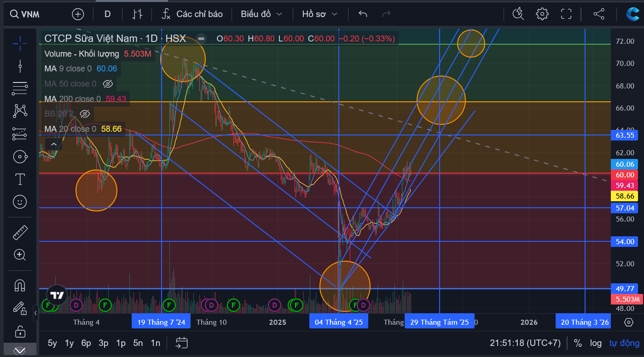
Task: Expand the Hồ sơ dropdown
Action: coord(319,14)
